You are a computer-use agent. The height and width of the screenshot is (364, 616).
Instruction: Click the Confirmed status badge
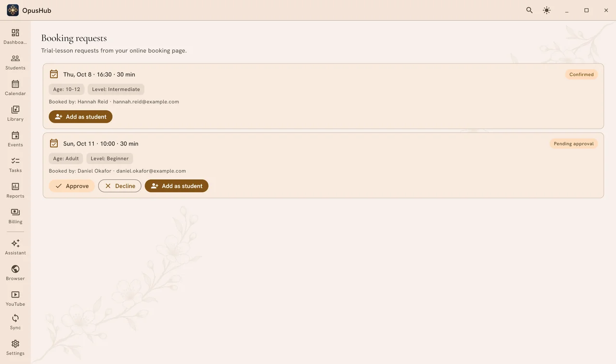(x=581, y=75)
